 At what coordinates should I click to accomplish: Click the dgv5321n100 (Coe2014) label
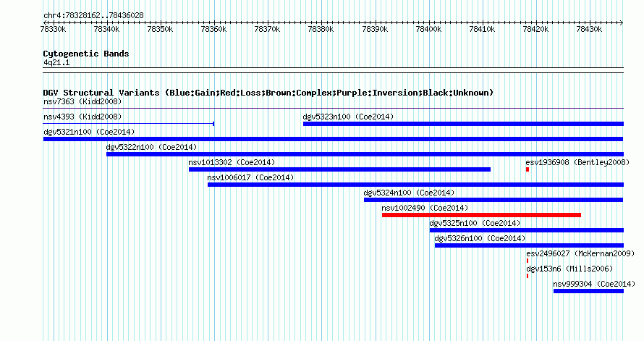89,132
